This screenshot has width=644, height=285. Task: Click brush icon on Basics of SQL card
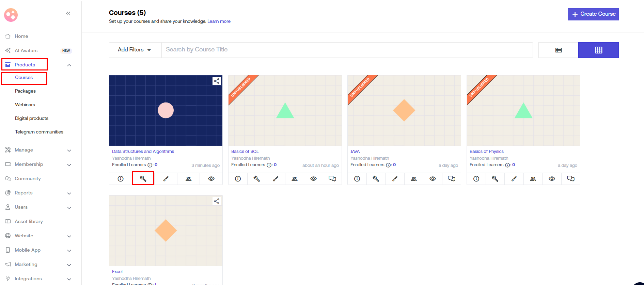pos(276,179)
